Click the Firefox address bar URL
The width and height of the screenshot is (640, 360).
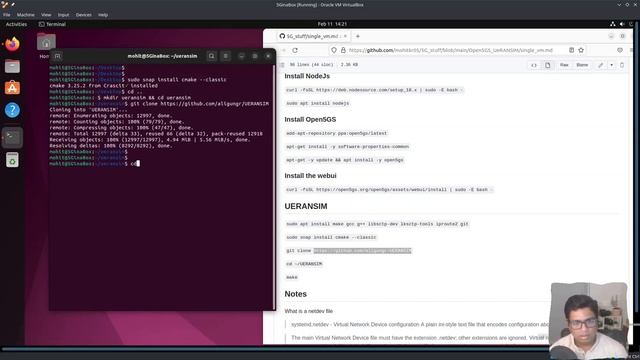click(451, 50)
